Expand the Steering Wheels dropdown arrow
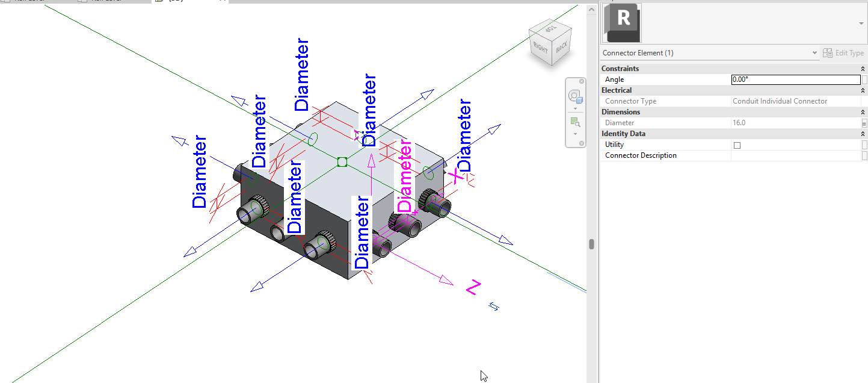This screenshot has width=868, height=383. click(575, 109)
